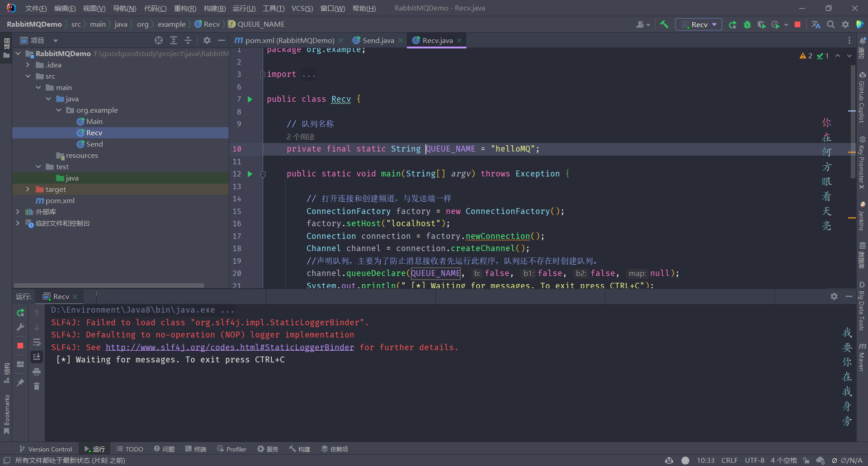The height and width of the screenshot is (466, 868).
Task: Click the editor vertical scrollbar
Action: click(x=852, y=122)
